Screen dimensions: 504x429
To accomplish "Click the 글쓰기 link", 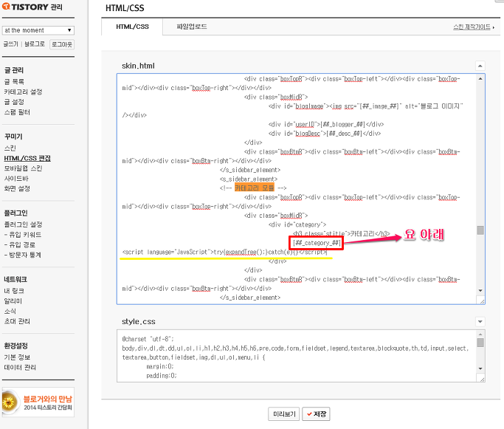I will (10, 44).
